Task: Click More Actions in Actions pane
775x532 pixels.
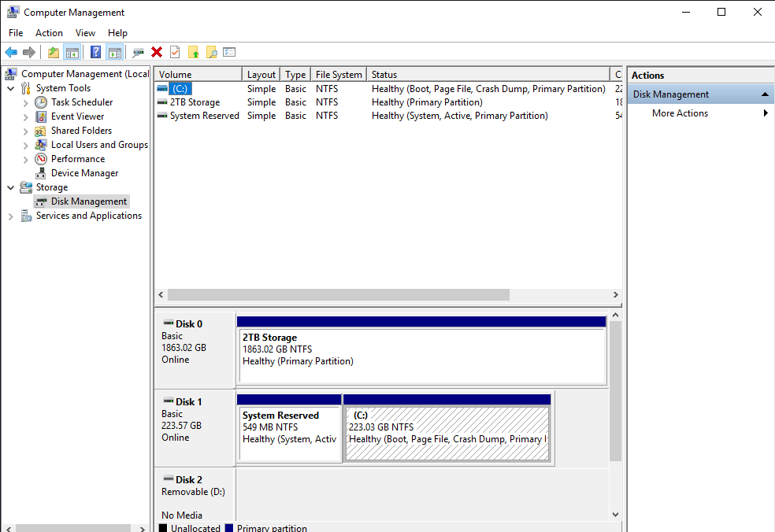Action: [x=680, y=113]
